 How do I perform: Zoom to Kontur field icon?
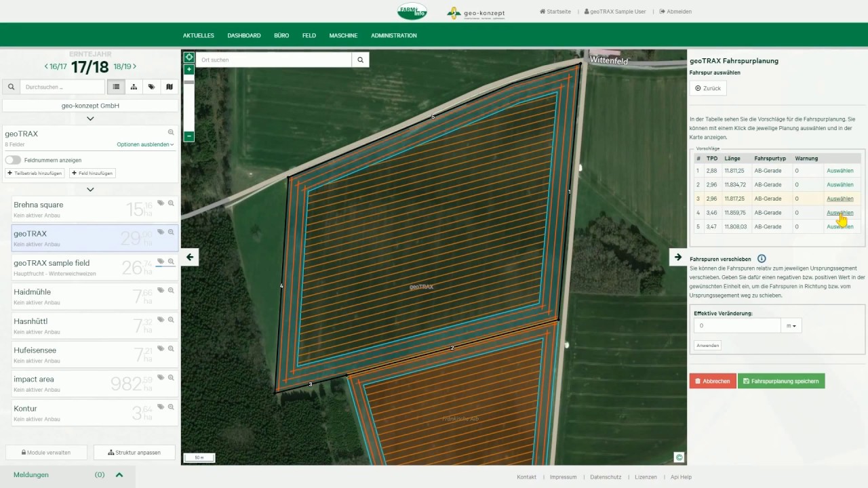tap(171, 407)
